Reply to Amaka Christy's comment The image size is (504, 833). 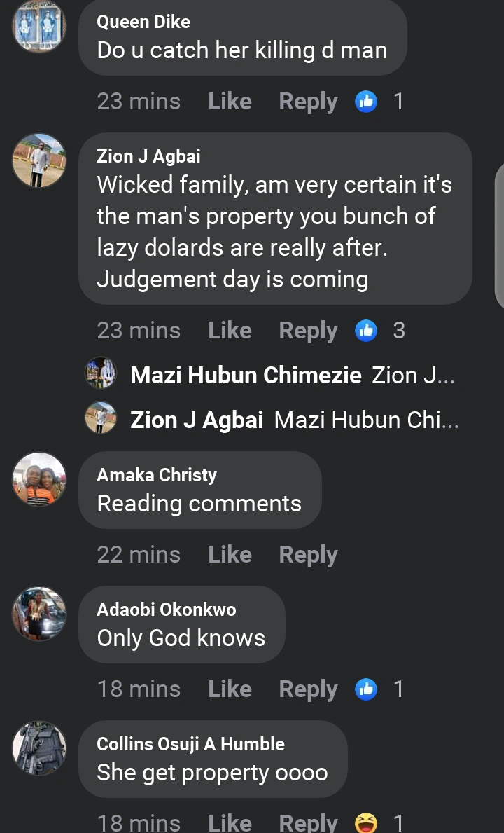click(308, 554)
